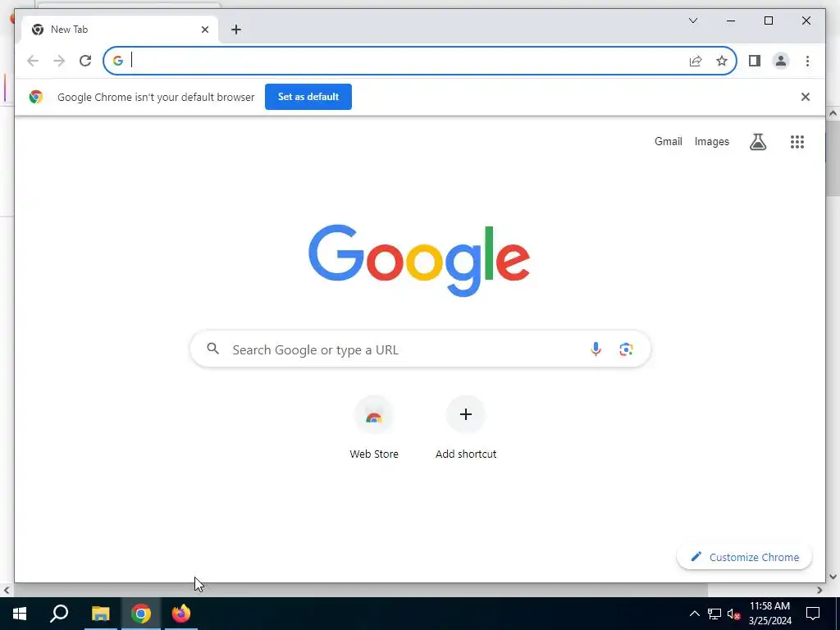Start a voice search with the microphone

click(x=596, y=349)
